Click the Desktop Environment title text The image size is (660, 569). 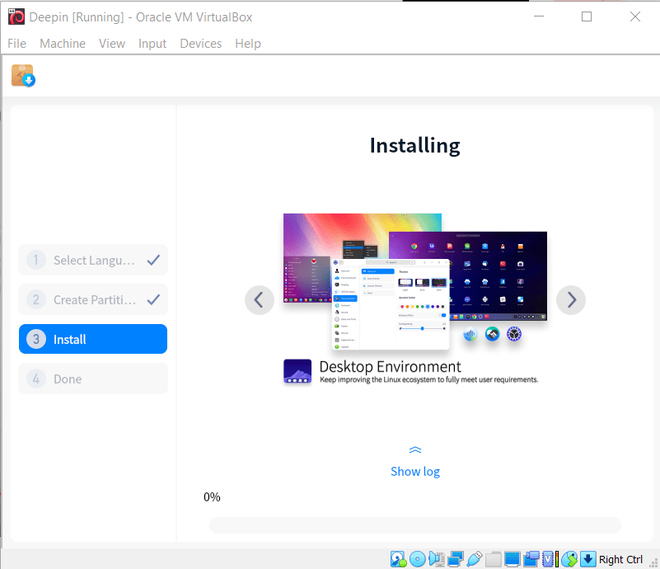390,367
